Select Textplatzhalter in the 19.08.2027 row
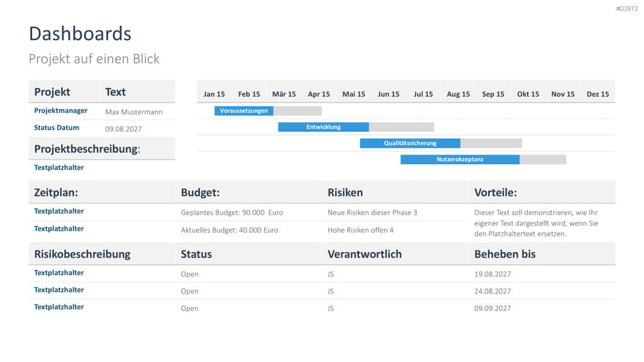The image size is (644, 362). tap(58, 273)
